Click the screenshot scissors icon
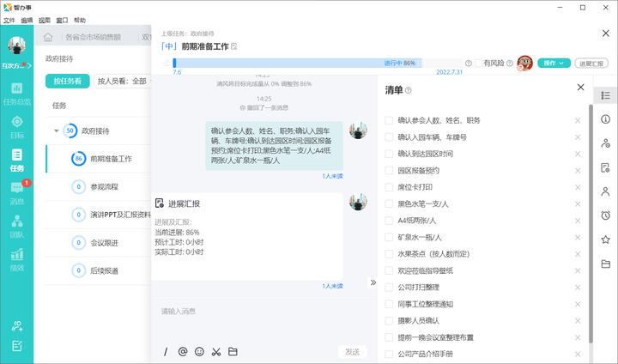The image size is (618, 364). 216,351
